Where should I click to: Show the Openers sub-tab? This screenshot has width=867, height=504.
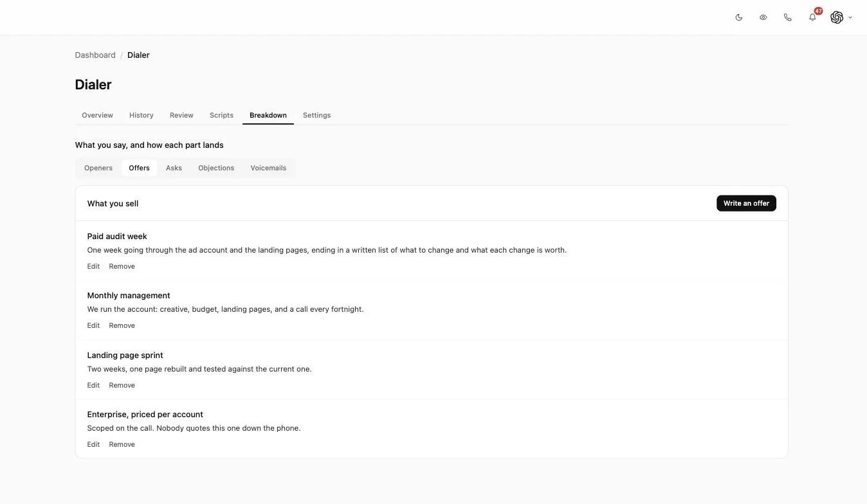tap(98, 168)
